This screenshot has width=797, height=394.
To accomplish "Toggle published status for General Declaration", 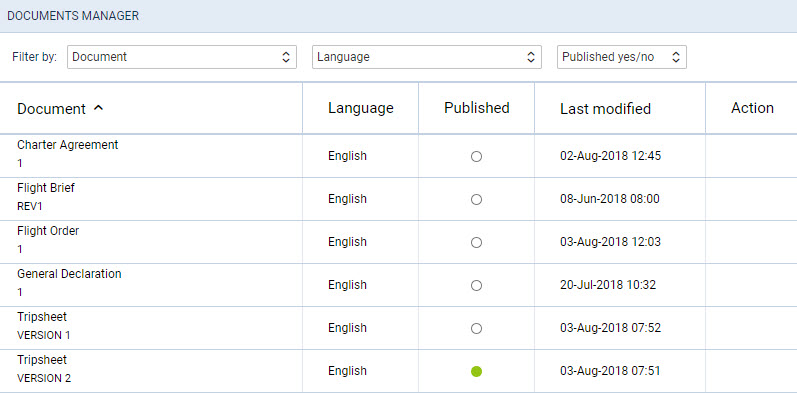I will coord(476,286).
